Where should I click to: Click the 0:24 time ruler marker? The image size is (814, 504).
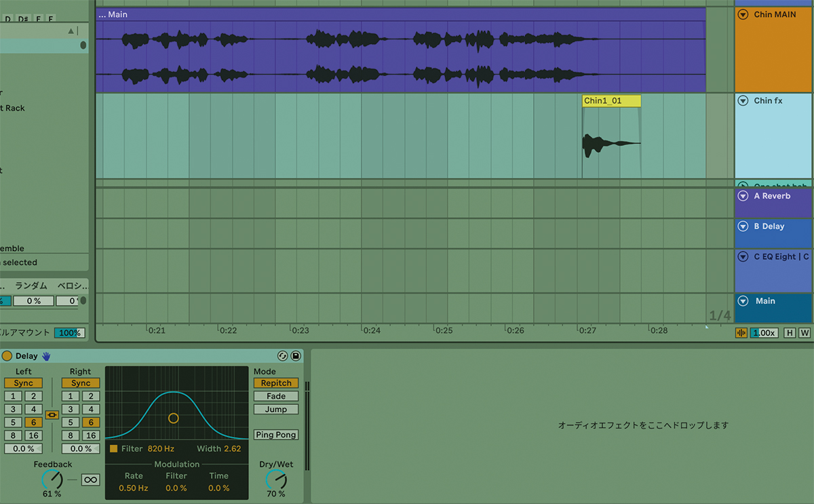372,331
